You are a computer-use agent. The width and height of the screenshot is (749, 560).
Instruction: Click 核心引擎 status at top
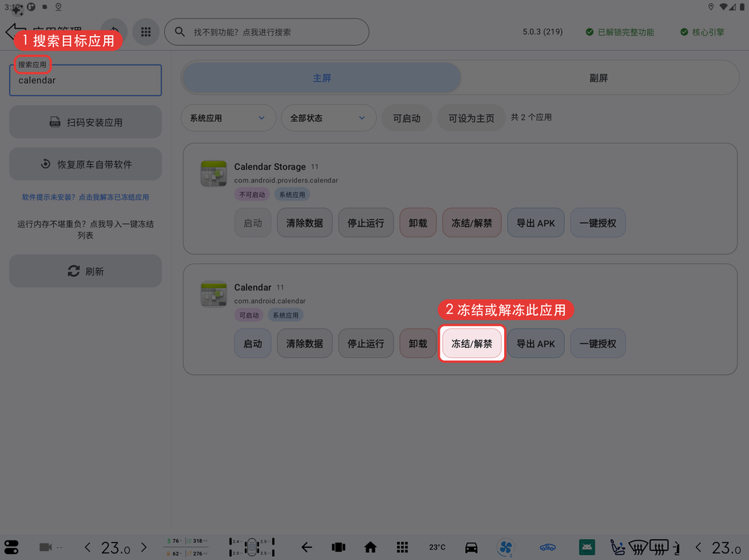pos(703,32)
